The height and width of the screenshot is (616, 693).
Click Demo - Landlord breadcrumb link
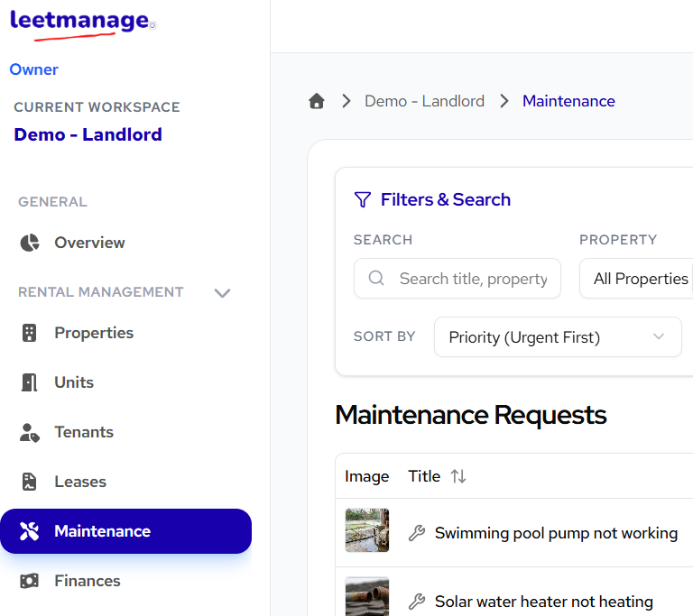(x=424, y=101)
